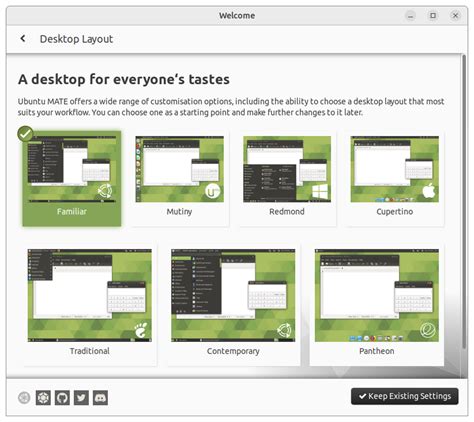Click heading 'A desktop for everyone's tastes'
Screen dimensions: 474x422
click(124, 79)
